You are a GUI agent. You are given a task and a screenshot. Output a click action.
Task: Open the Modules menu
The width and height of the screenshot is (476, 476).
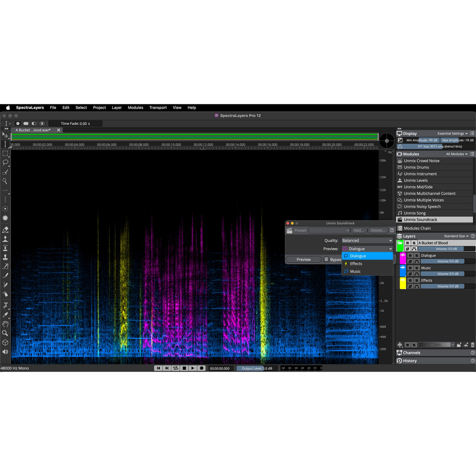(x=135, y=107)
